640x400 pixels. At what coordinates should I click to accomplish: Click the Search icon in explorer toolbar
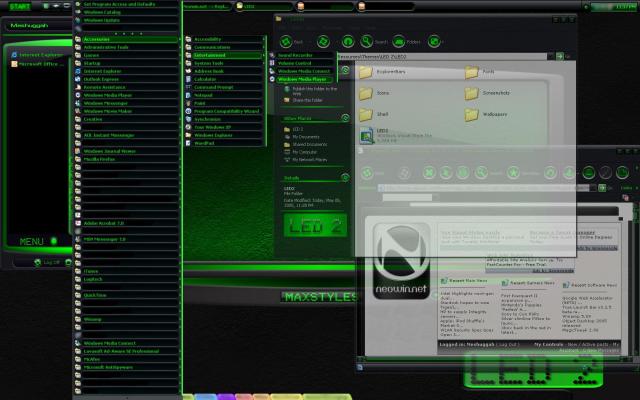point(367,41)
